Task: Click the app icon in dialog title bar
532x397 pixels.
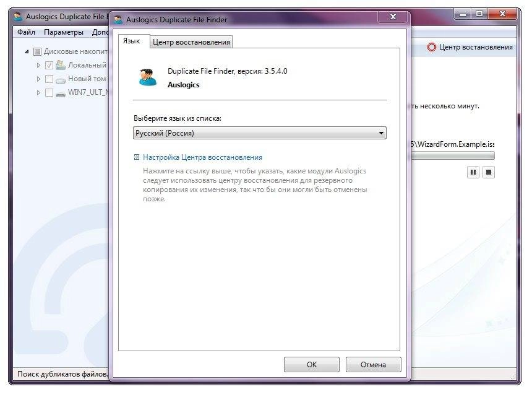Action: coord(118,19)
